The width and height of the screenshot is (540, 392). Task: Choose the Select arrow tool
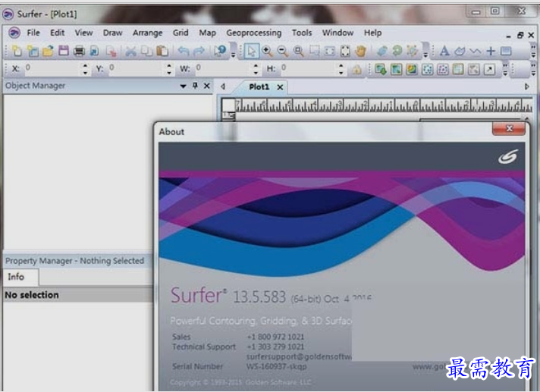(x=251, y=51)
